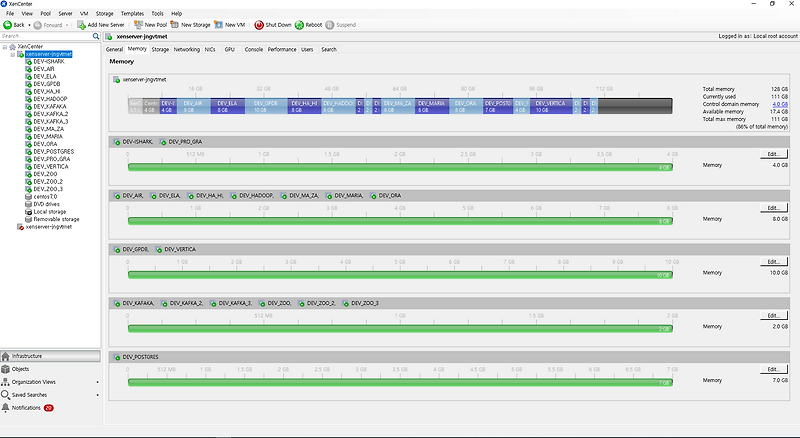Click the Add New Server icon
The width and height of the screenshot is (800, 438).
point(81,25)
